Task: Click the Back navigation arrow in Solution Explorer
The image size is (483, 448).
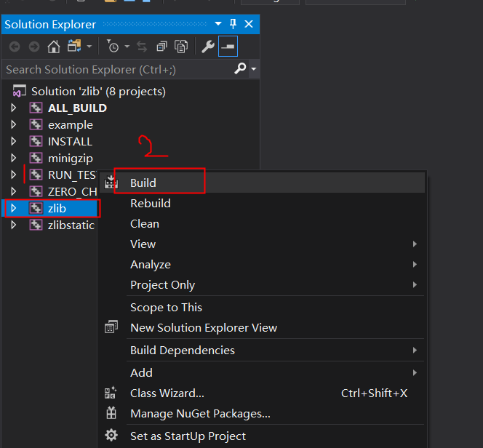Action: click(x=15, y=47)
